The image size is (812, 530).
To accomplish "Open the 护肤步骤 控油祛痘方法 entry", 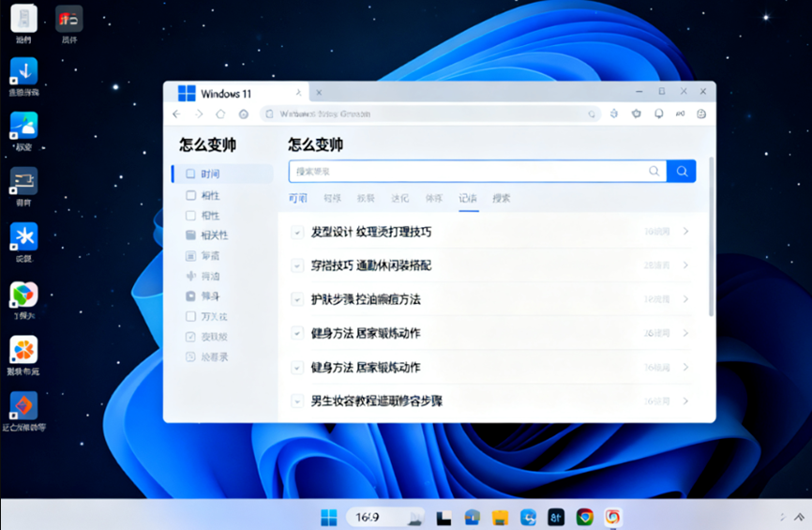I will tap(366, 299).
